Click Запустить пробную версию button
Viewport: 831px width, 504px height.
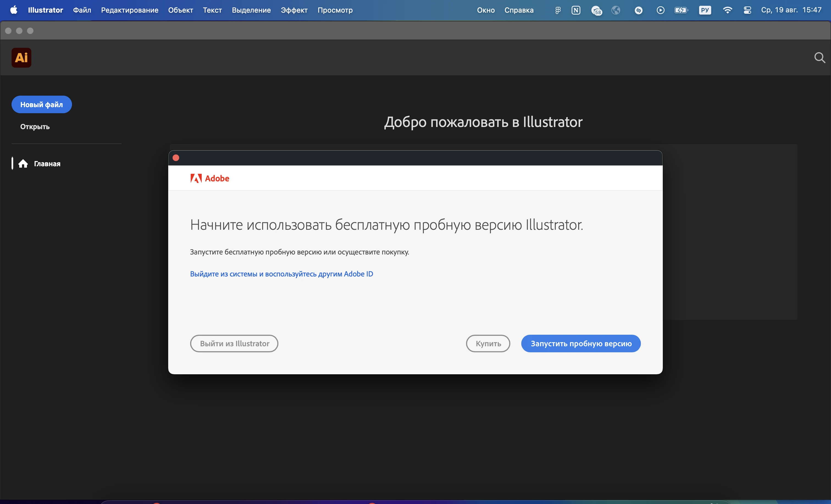(x=581, y=344)
